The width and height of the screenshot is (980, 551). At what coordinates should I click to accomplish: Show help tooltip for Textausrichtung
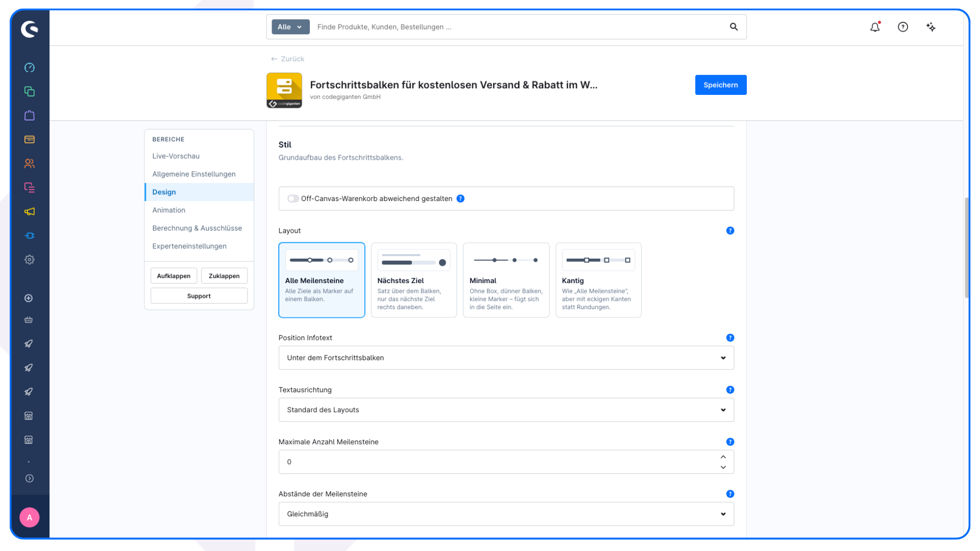click(730, 390)
